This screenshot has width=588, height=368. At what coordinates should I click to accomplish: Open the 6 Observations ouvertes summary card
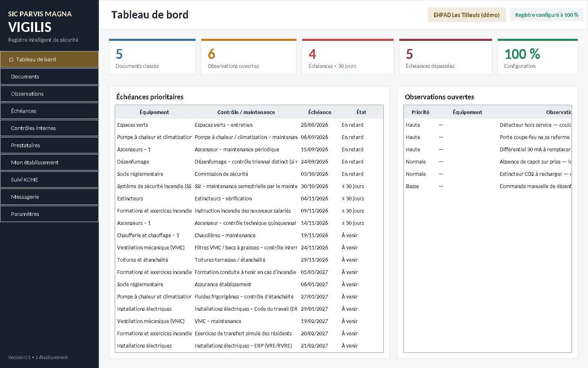(249, 57)
